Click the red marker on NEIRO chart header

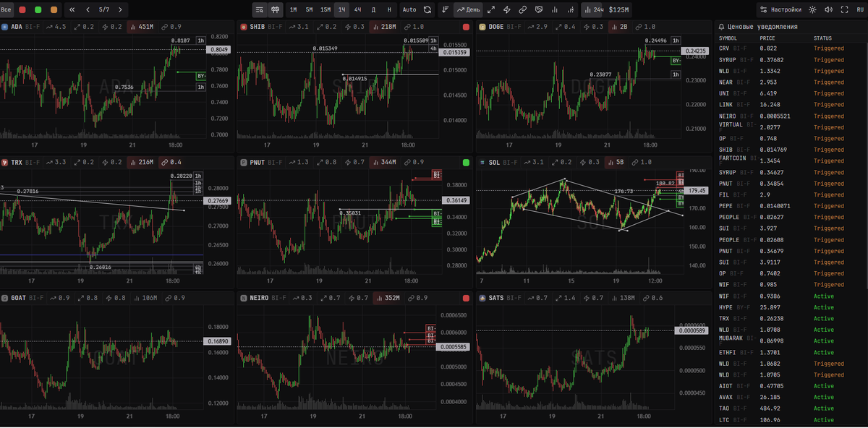(466, 298)
